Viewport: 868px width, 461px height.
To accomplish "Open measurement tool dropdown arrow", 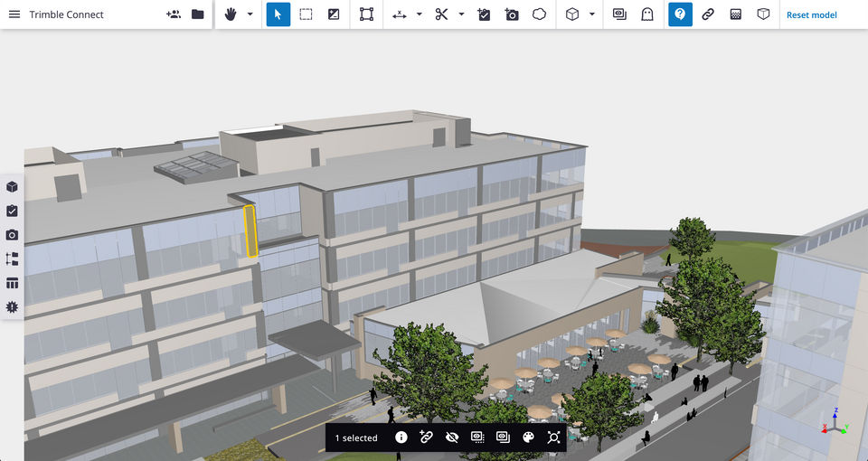I will pyautogui.click(x=420, y=14).
